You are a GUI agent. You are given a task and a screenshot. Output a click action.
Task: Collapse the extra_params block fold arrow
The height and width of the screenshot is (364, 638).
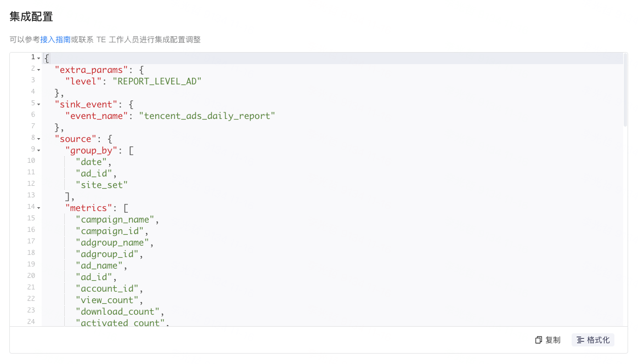pos(38,70)
